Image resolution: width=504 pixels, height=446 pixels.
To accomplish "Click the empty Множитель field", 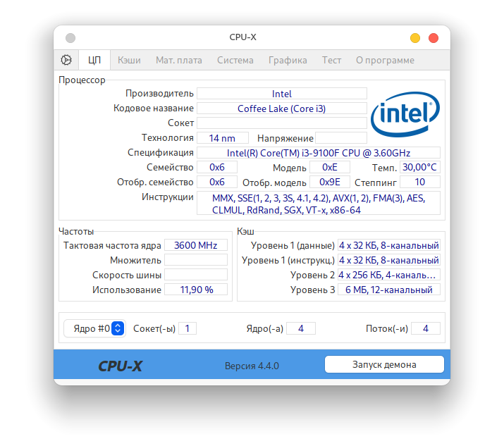I will pos(196,260).
